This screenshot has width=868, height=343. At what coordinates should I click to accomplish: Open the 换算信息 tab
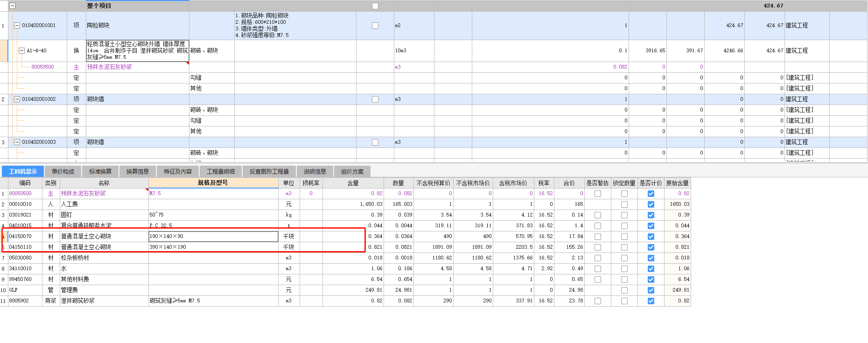138,171
